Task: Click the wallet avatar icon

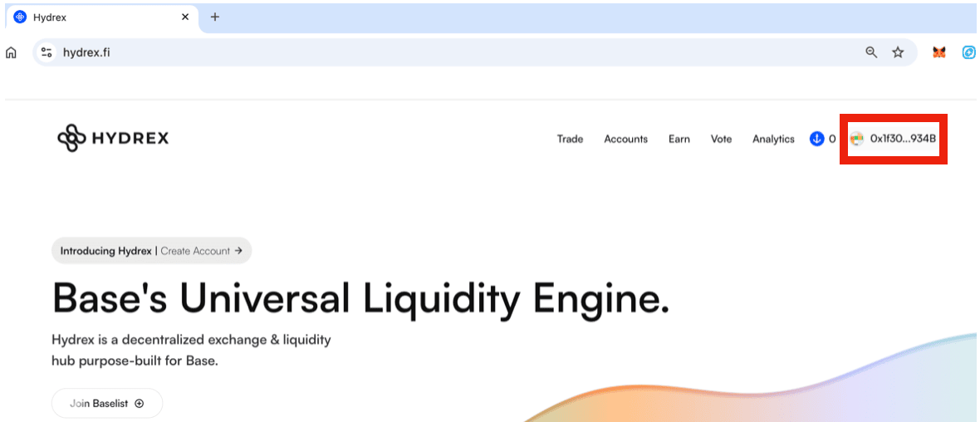Action: click(x=856, y=139)
